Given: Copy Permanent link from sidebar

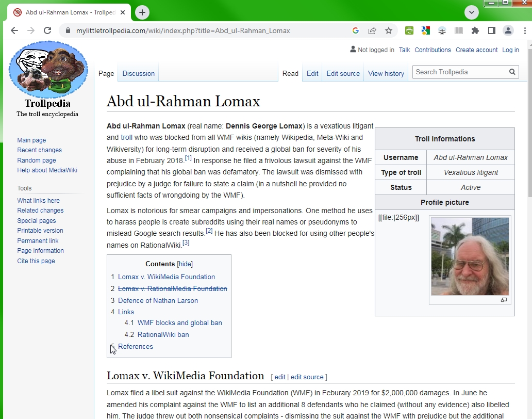Looking at the screenshot, I should (38, 241).
